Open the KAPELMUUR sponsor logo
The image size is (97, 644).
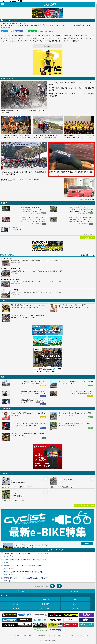point(9,615)
